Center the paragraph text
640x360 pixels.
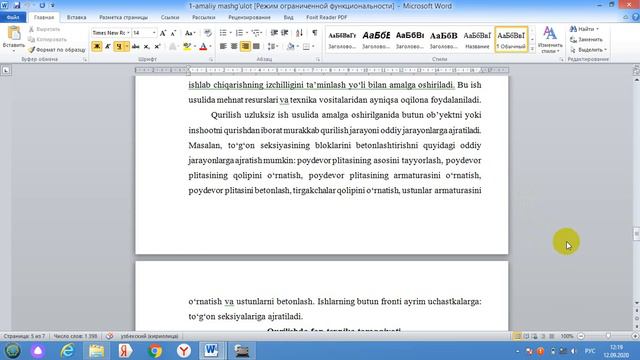234,47
